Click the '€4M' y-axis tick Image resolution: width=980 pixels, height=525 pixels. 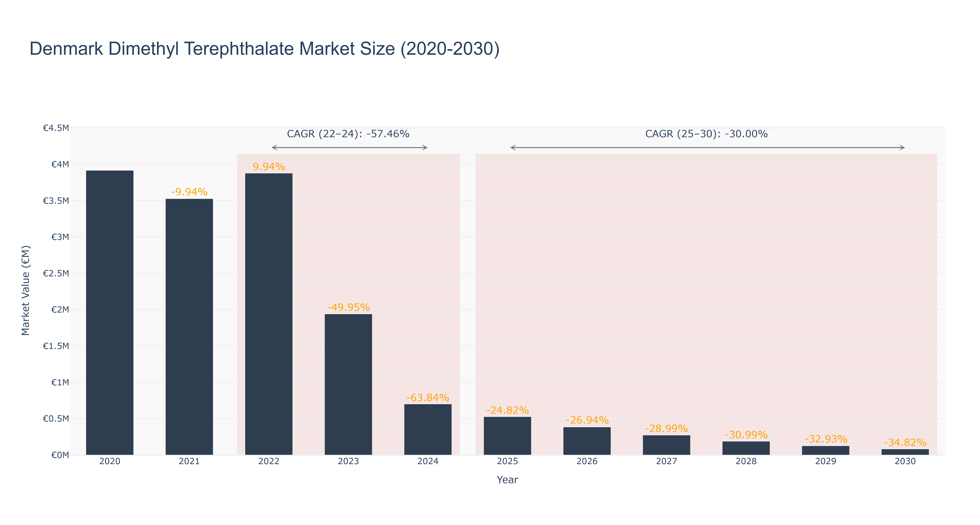(x=60, y=164)
